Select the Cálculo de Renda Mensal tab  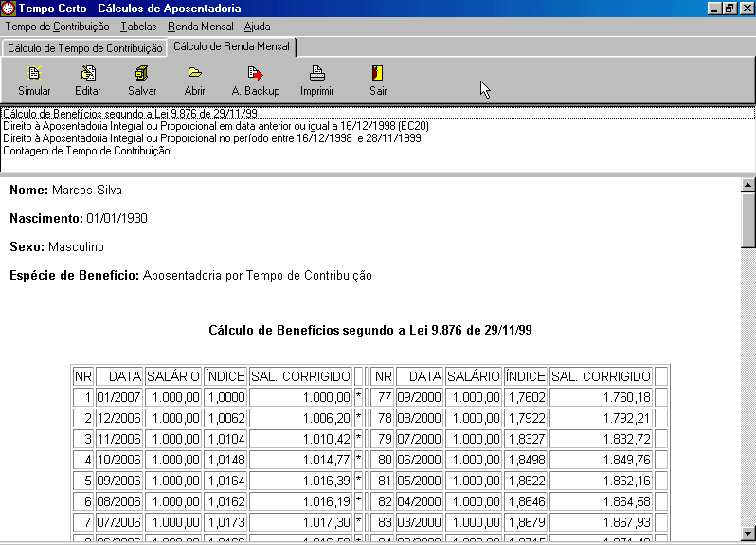231,46
